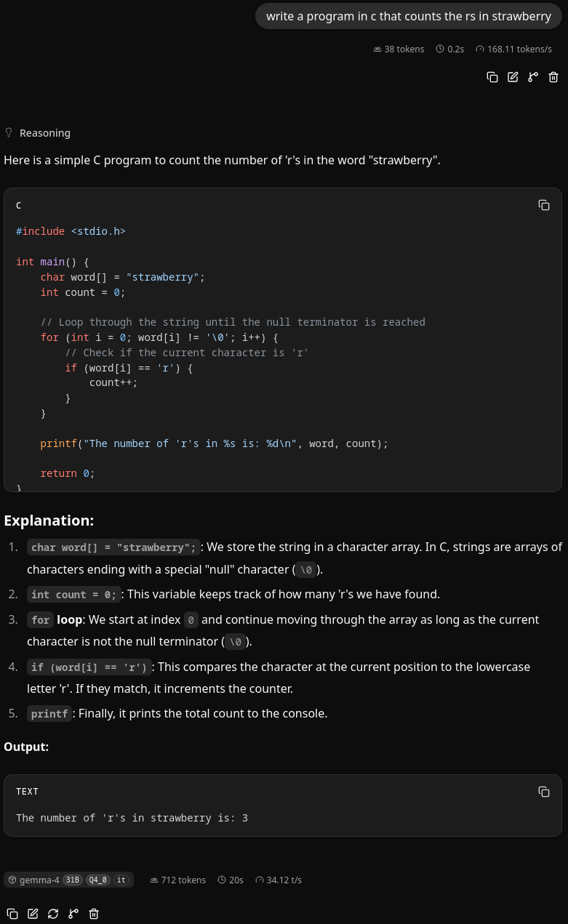The image size is (568, 924).
Task: Click inline code "int count = 0;" in explanation
Action: [73, 595]
